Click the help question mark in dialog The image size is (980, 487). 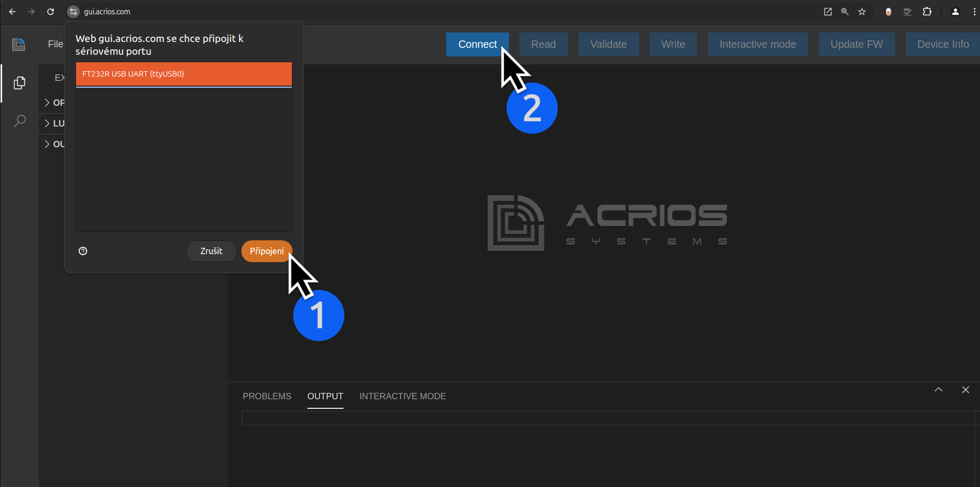pos(83,251)
